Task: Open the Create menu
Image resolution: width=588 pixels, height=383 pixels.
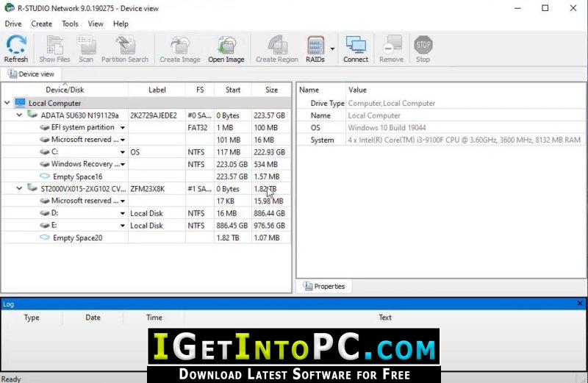Action: (x=42, y=24)
